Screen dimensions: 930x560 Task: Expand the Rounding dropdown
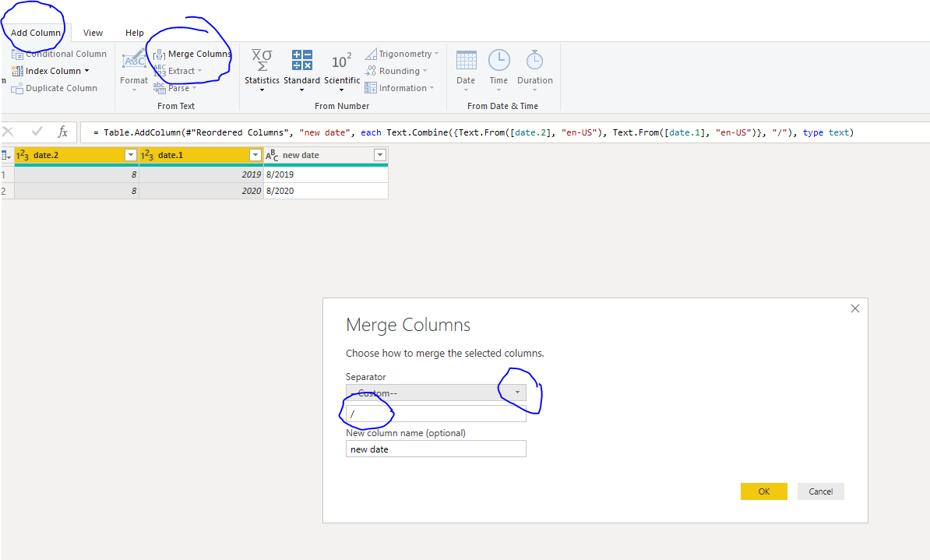pos(396,71)
